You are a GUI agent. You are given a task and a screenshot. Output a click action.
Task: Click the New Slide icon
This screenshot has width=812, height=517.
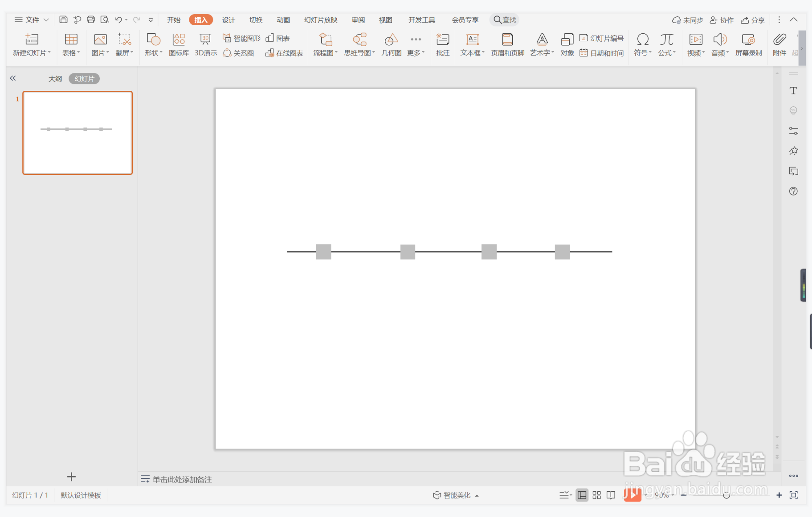[x=31, y=40]
